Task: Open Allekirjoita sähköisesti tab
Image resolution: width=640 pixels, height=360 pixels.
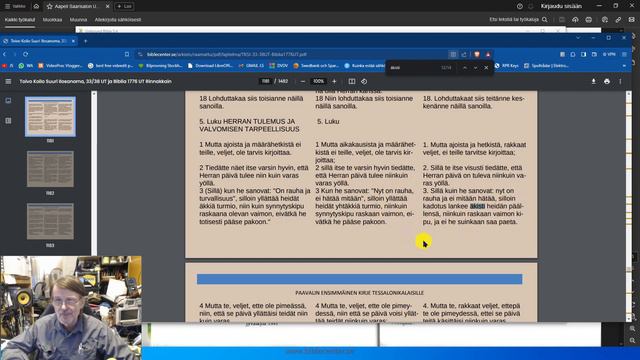Action: tap(118, 20)
